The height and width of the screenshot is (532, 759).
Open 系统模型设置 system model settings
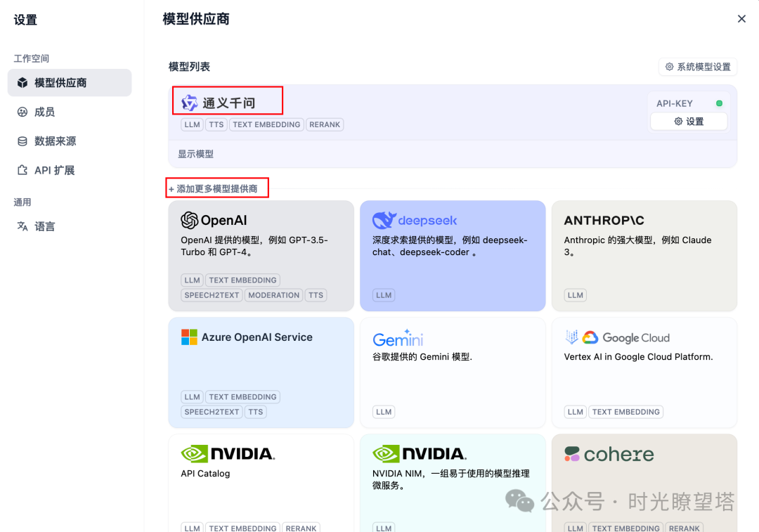coord(698,67)
